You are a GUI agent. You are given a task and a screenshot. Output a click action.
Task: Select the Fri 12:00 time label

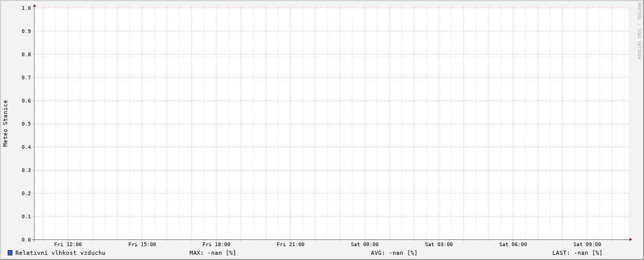[68, 245]
